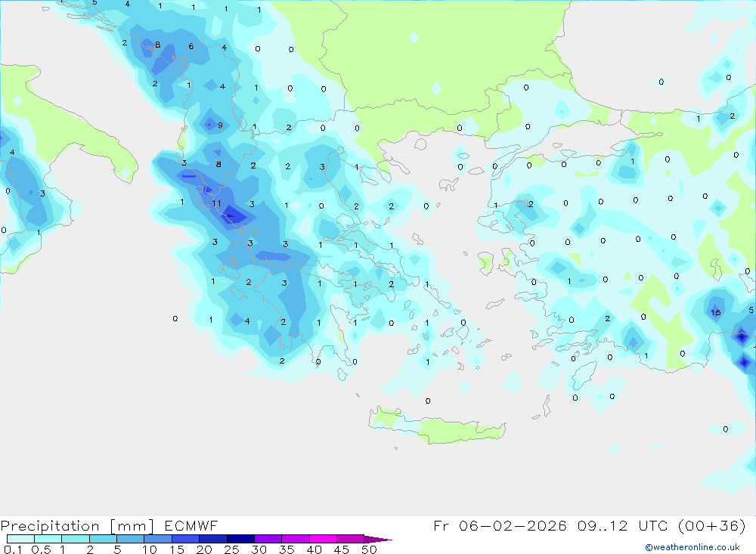
Task: Click the 'Precipitation [mm]' title text
Action: (77, 526)
